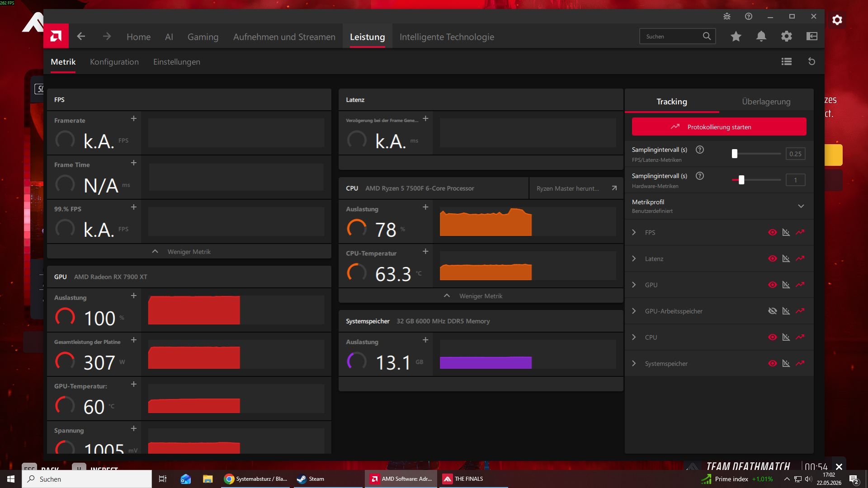Click plus icon beside Framerate
Screen dimensions: 868x488
pyautogui.click(x=134, y=118)
